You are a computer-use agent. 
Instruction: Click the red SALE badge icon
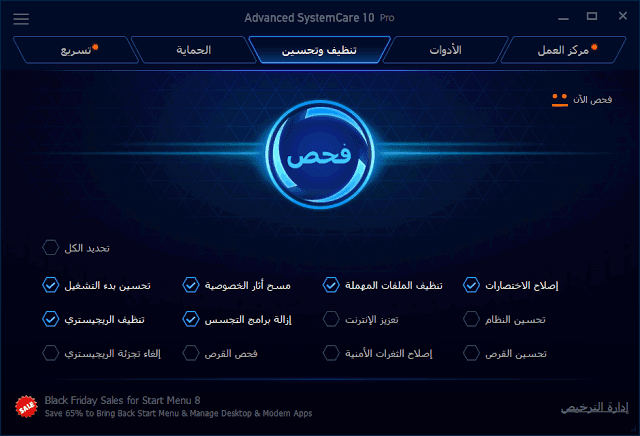27,406
